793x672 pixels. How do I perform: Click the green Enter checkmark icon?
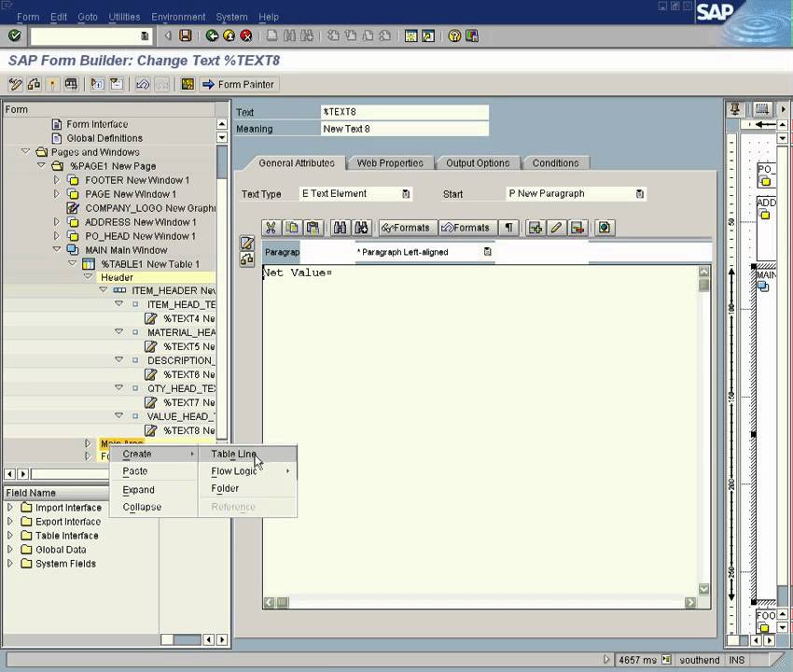15,35
